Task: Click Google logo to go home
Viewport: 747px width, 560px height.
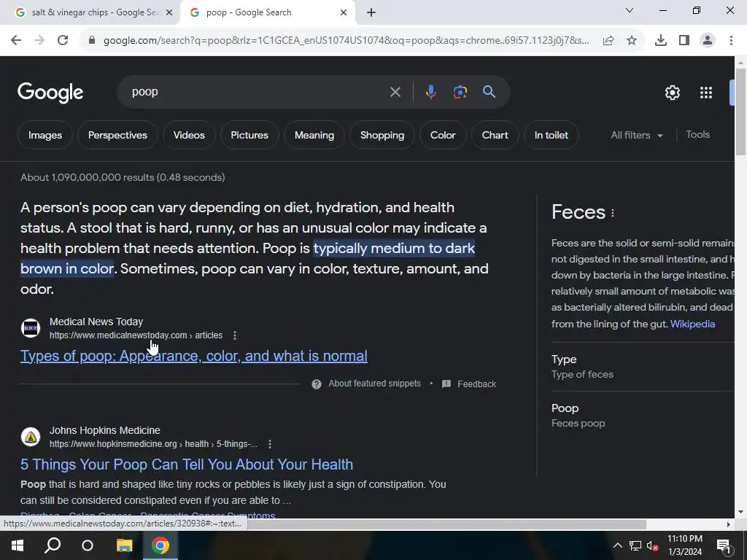Action: pyautogui.click(x=50, y=93)
